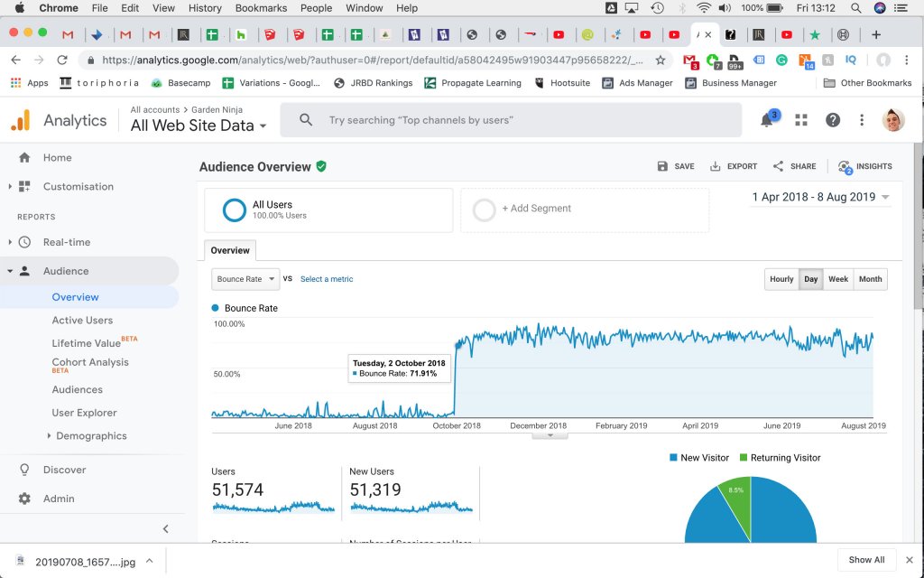Image resolution: width=924 pixels, height=578 pixels.
Task: Open the View menu in menu bar
Action: tap(163, 7)
